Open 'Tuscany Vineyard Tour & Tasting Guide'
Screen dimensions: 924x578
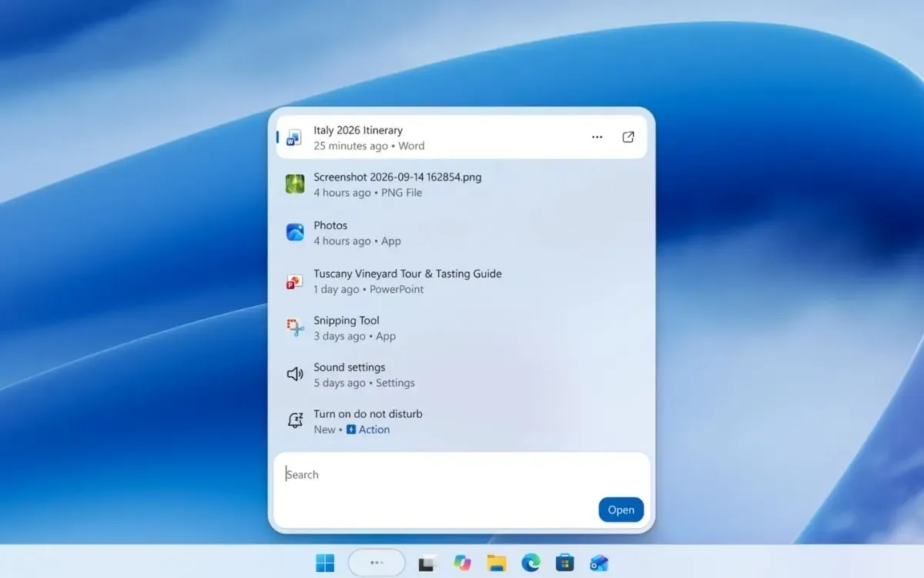click(461, 281)
